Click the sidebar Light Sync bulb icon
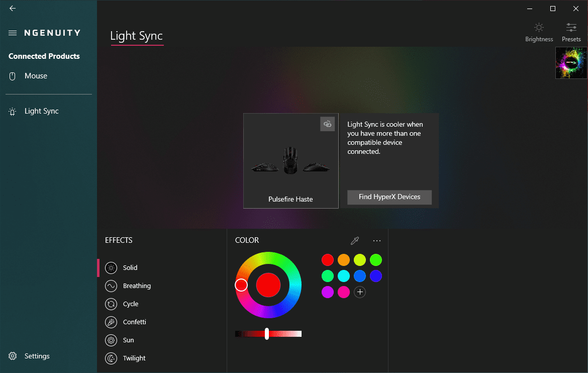 click(13, 112)
